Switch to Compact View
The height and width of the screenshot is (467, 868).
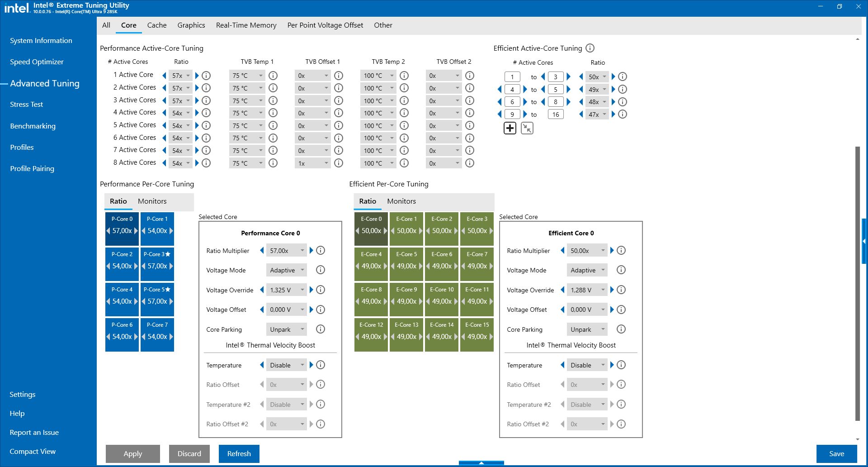[33, 452]
